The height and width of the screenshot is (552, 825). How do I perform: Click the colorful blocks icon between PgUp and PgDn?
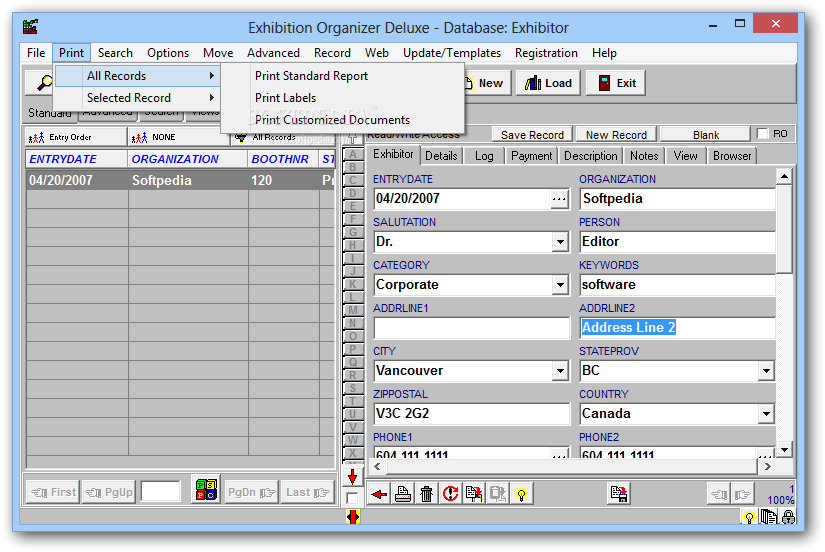coord(206,490)
